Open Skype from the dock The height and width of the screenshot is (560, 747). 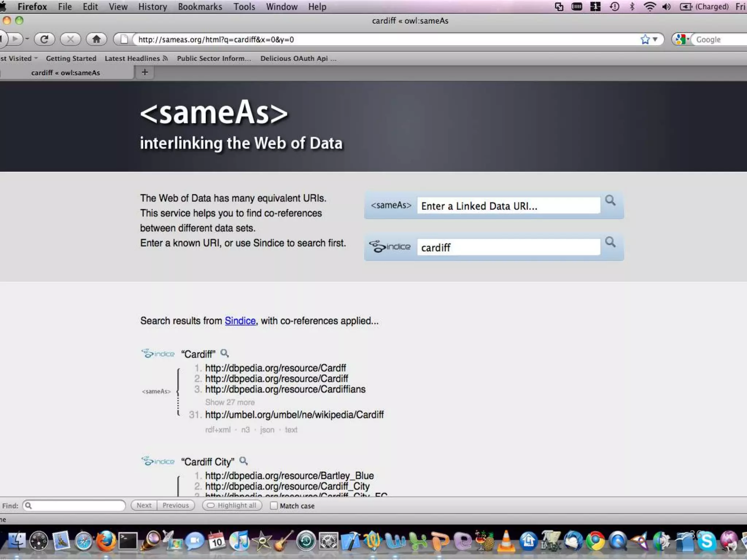(707, 541)
